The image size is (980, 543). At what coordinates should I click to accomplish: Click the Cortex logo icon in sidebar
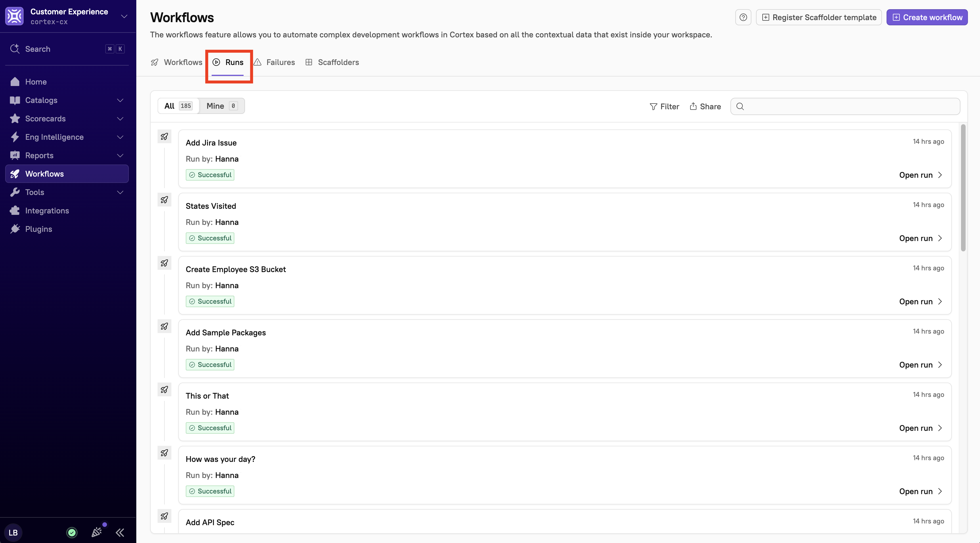(x=14, y=16)
